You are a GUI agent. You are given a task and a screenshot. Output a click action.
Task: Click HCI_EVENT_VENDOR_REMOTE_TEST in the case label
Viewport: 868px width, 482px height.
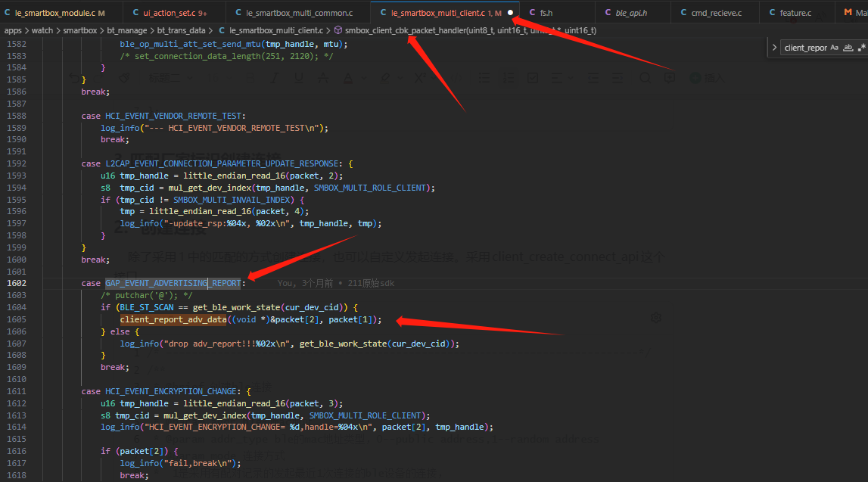(x=173, y=116)
